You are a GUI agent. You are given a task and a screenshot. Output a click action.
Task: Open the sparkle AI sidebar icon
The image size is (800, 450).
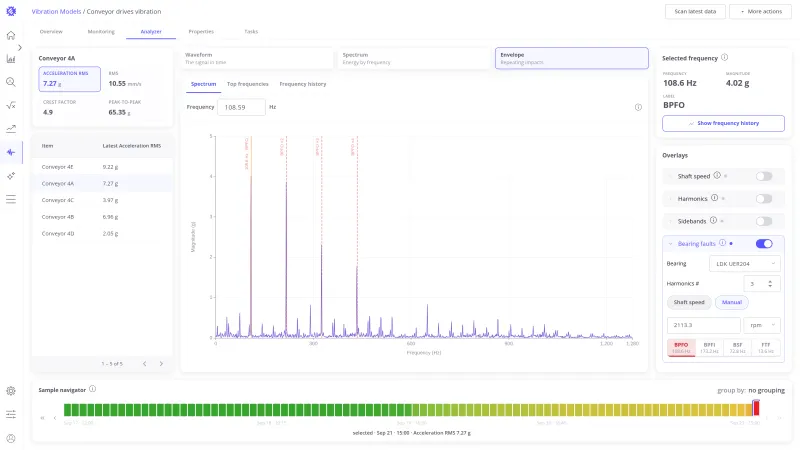coord(11,176)
